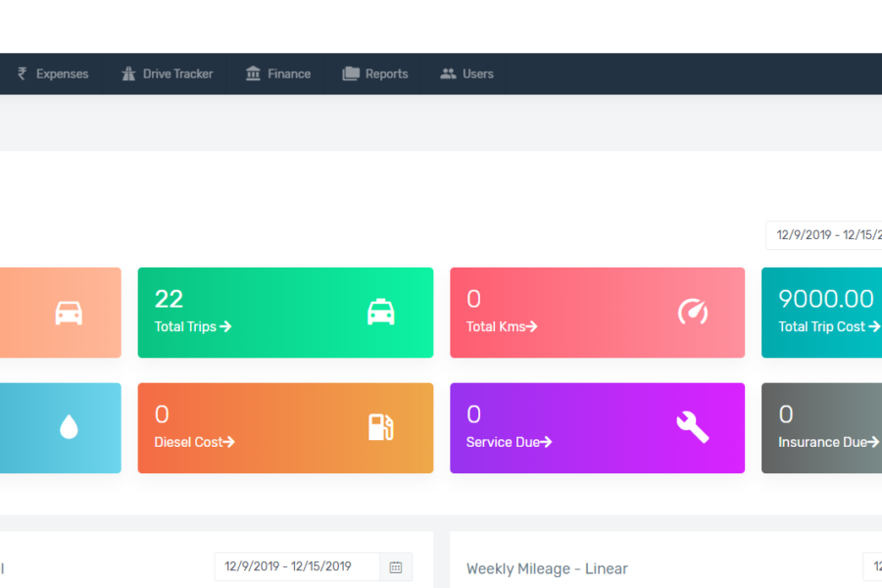The width and height of the screenshot is (882, 588).
Task: Click the rupee icon next to Expenses
Action: (23, 73)
